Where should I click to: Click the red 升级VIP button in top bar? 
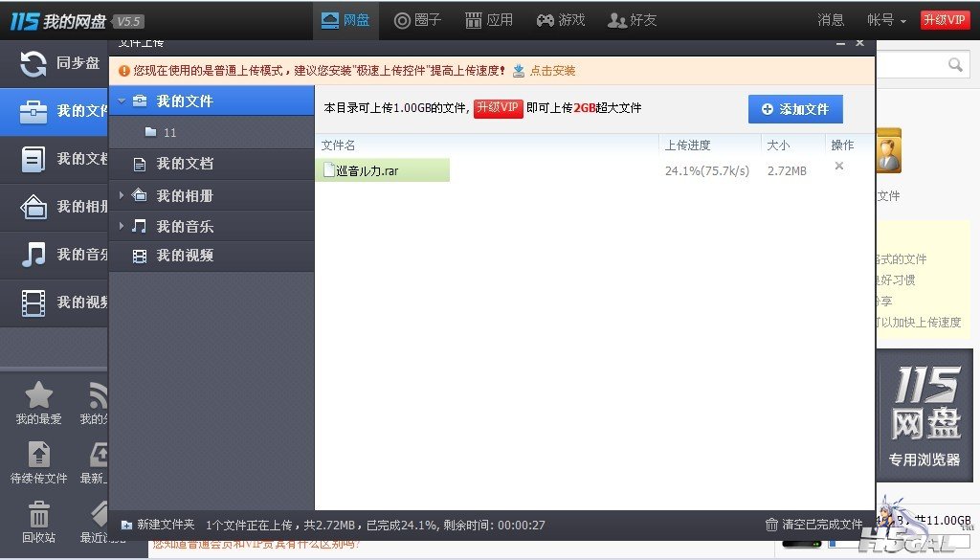945,20
